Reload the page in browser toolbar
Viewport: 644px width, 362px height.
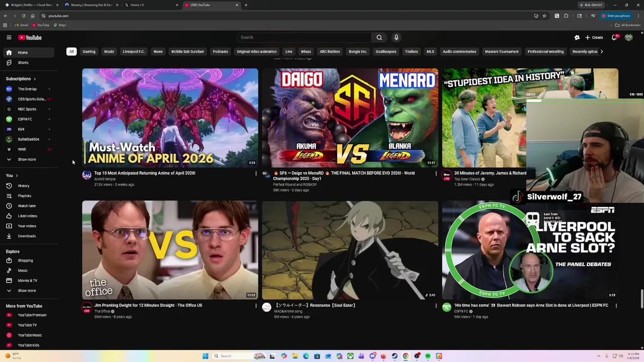(x=23, y=16)
